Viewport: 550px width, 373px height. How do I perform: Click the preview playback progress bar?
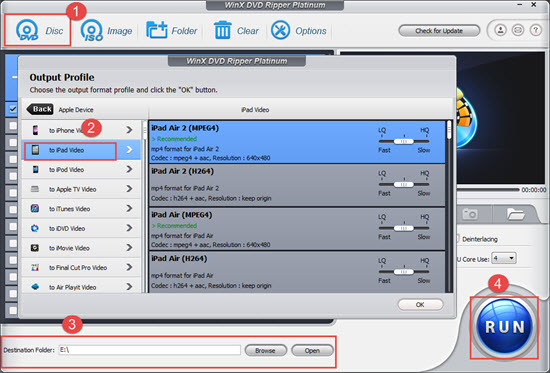pos(488,189)
